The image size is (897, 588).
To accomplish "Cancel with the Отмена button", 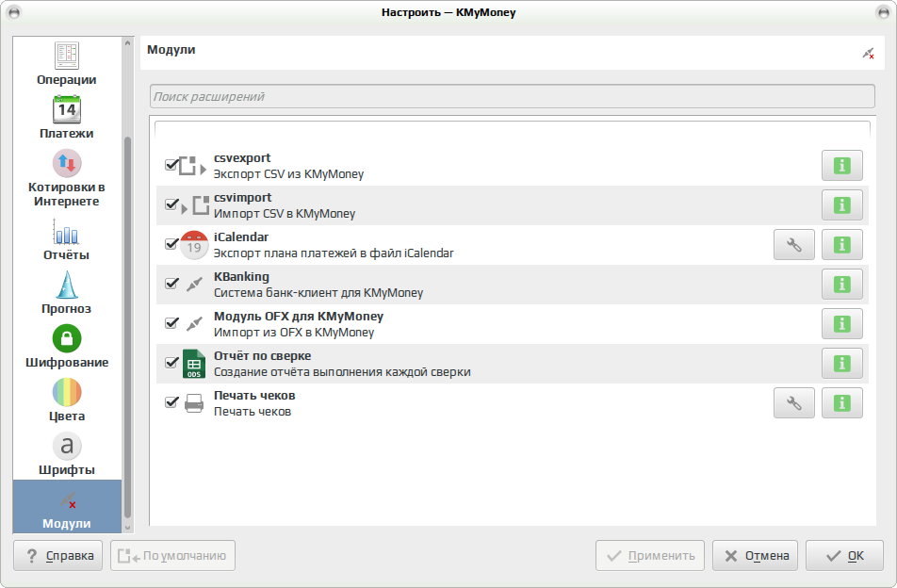I will (755, 555).
